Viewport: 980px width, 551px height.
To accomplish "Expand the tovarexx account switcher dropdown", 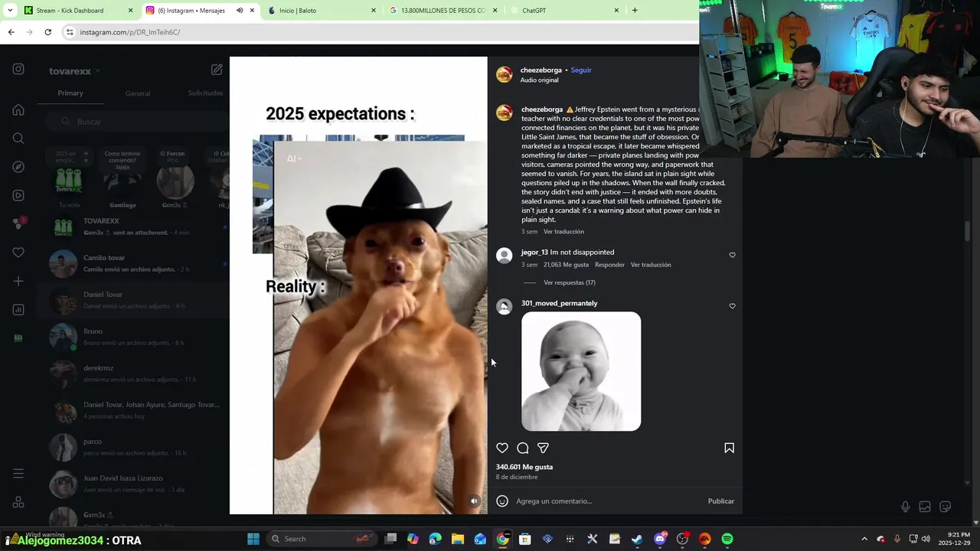I will (97, 71).
